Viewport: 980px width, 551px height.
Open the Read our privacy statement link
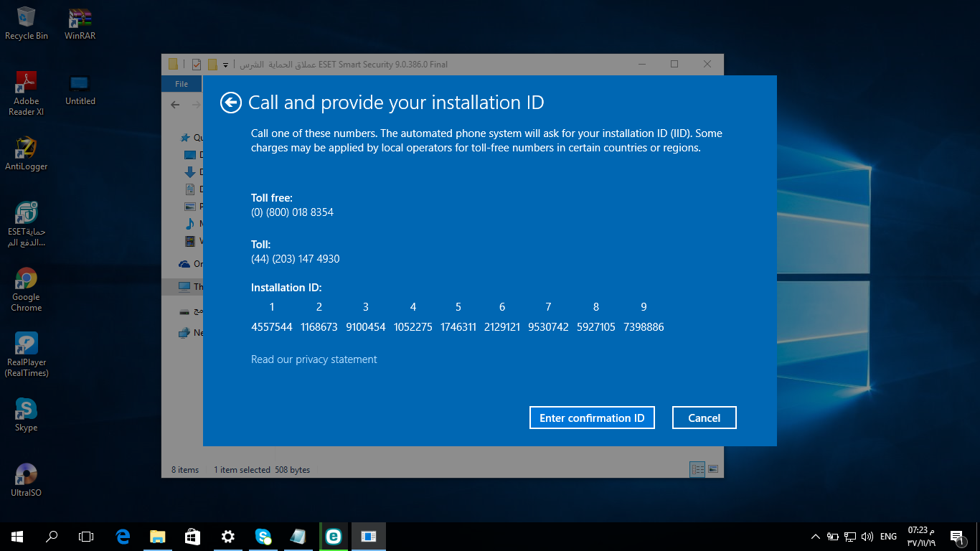pos(314,359)
